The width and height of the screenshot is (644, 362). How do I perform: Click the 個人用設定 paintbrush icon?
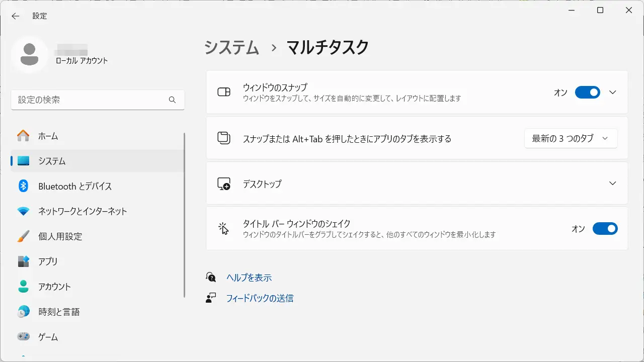[23, 236]
